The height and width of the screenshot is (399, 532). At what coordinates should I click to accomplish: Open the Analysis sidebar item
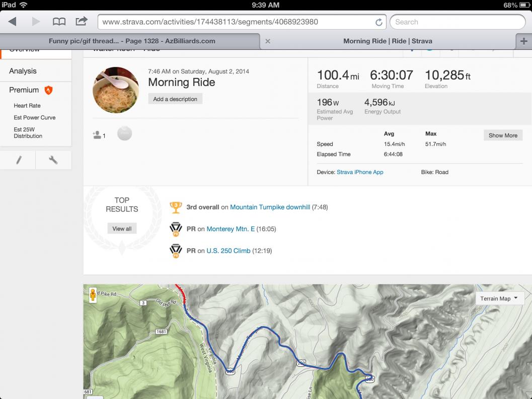tap(23, 71)
